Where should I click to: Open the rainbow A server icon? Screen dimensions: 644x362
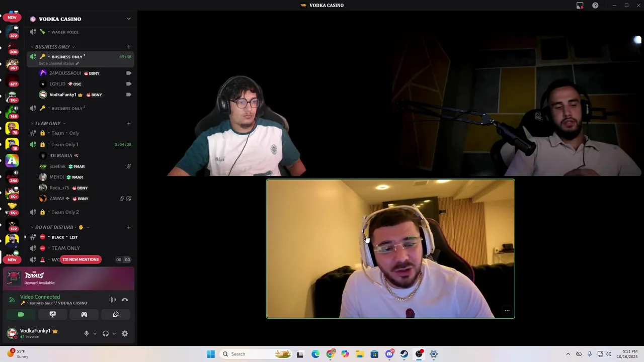point(12,160)
